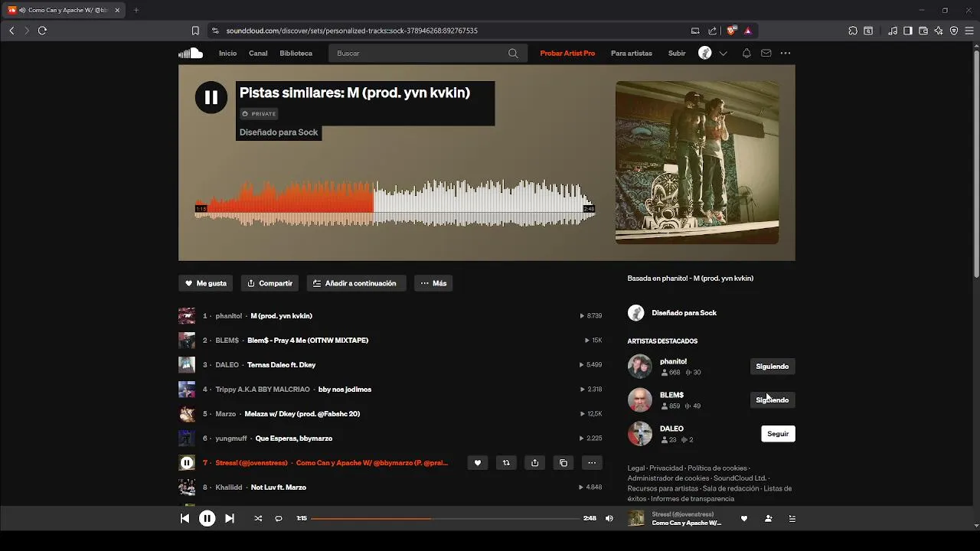The image size is (980, 551).
Task: Open the Para artistas link
Action: (632, 54)
